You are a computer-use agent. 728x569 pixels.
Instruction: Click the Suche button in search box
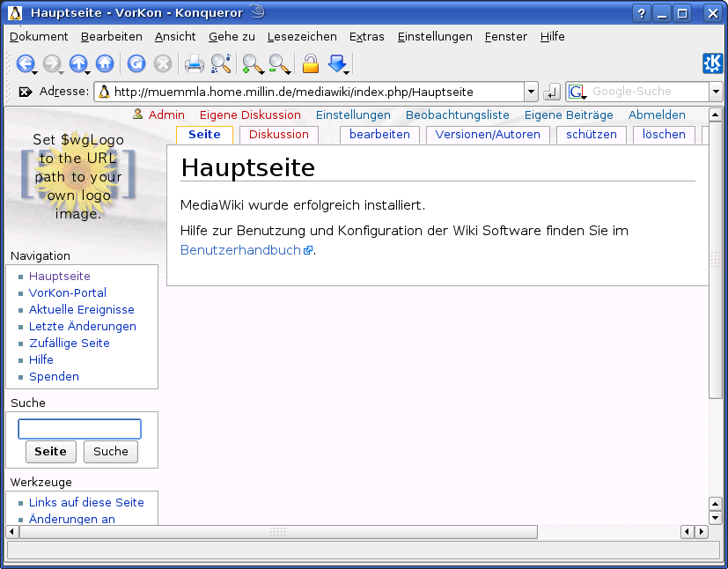click(111, 452)
